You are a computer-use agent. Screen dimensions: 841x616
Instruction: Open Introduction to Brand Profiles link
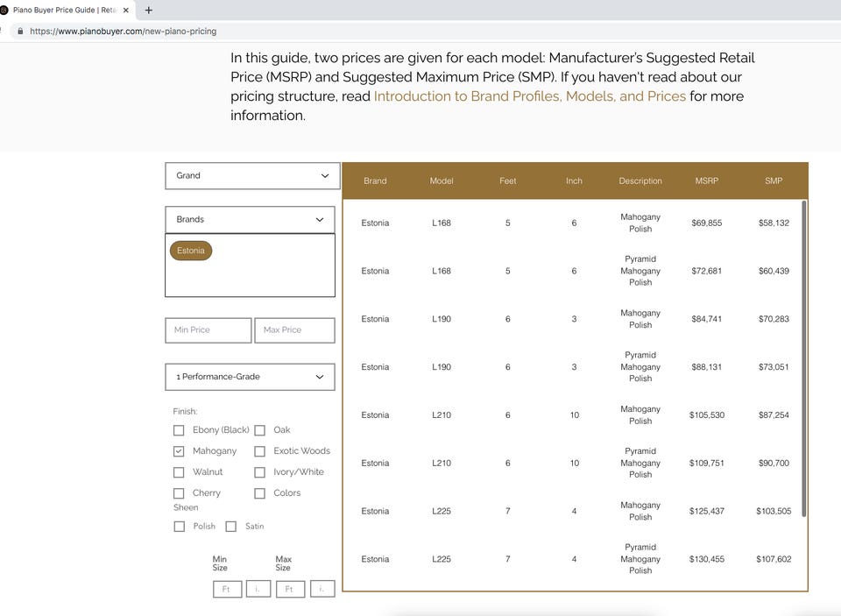(529, 96)
